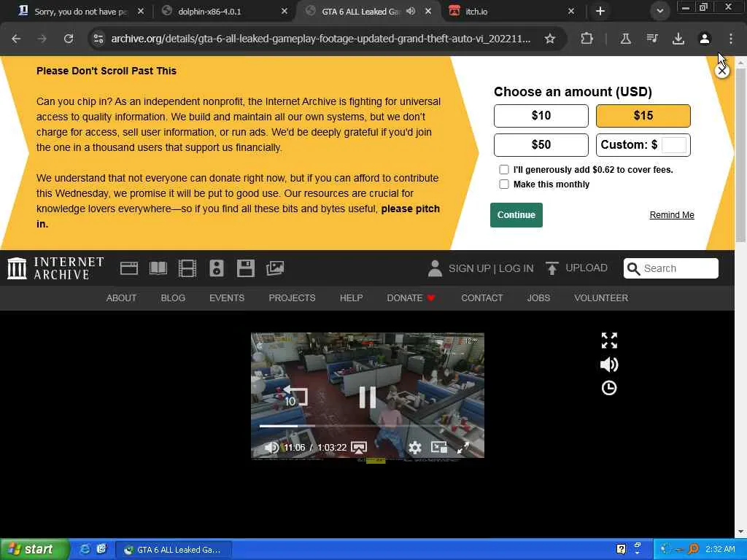
Task: Toggle picture-in-picture mode
Action: point(439,448)
